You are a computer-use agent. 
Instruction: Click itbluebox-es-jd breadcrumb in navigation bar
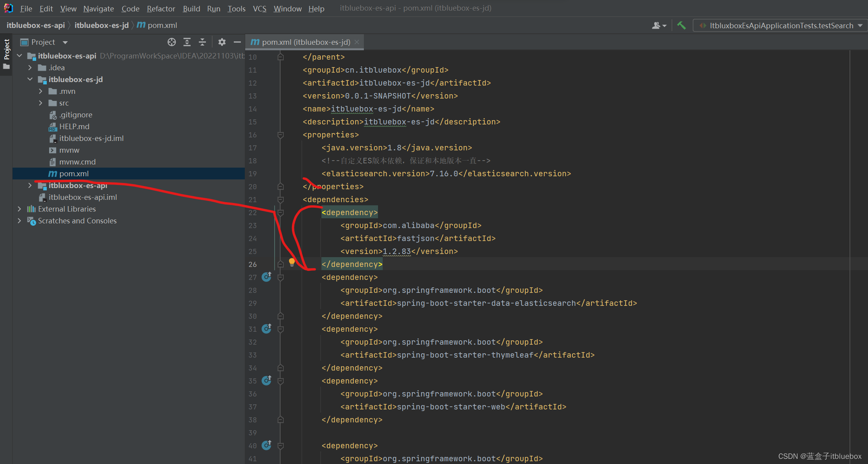point(102,26)
